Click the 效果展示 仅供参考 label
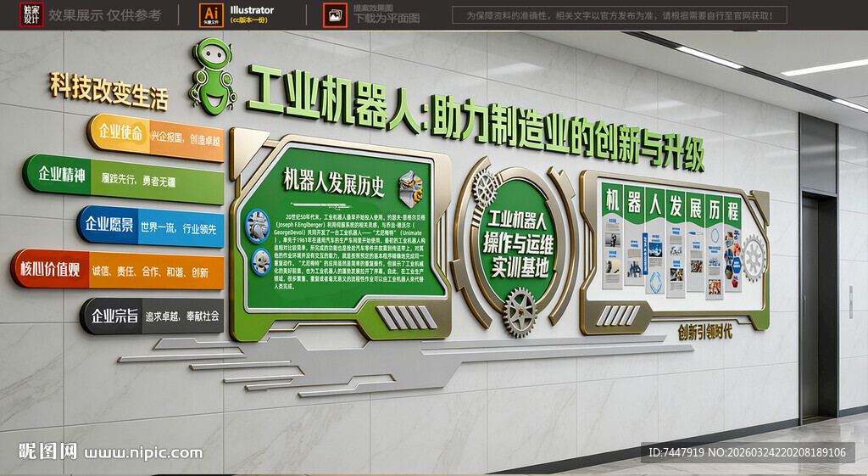 104,15
